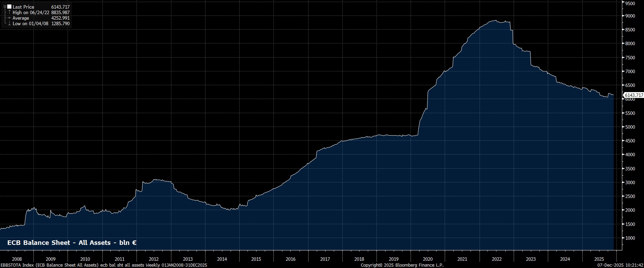Click the High marker icon in legend
The width and height of the screenshot is (644, 268).
click(x=9, y=12)
